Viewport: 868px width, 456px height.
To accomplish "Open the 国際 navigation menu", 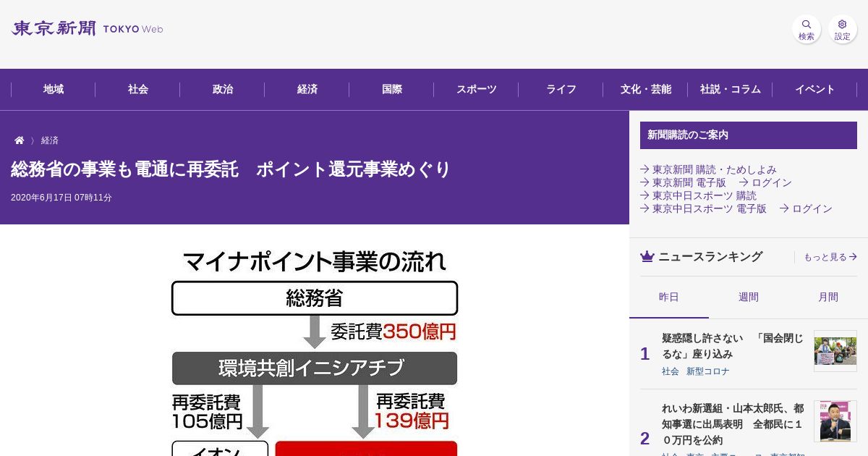I will [392, 90].
